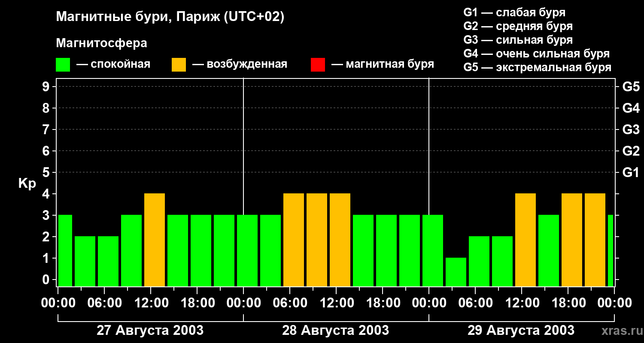This screenshot has width=644, height=343.
Task: Click the 'Kp' axis label
Action: pos(27,184)
